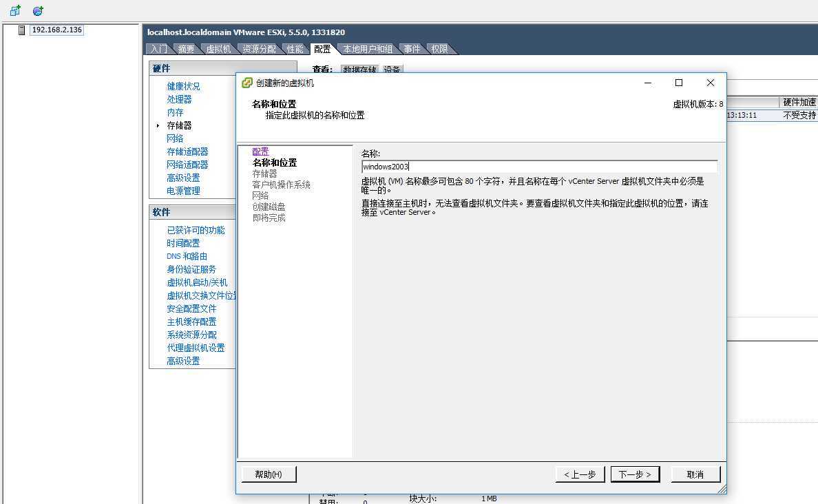Click the 名称和位置 wizard step
The image size is (818, 504).
point(275,162)
